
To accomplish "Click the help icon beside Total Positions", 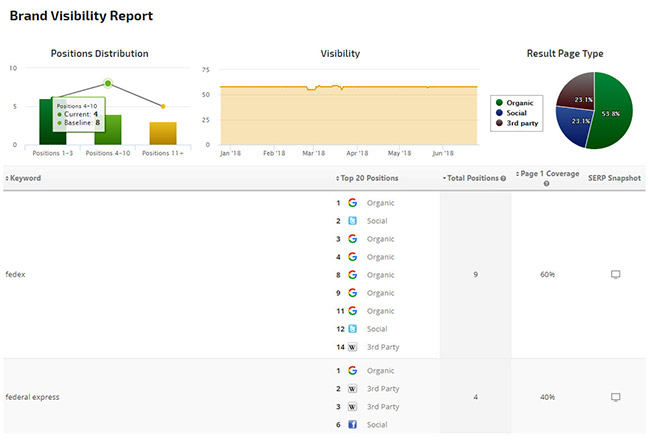I will (x=503, y=179).
